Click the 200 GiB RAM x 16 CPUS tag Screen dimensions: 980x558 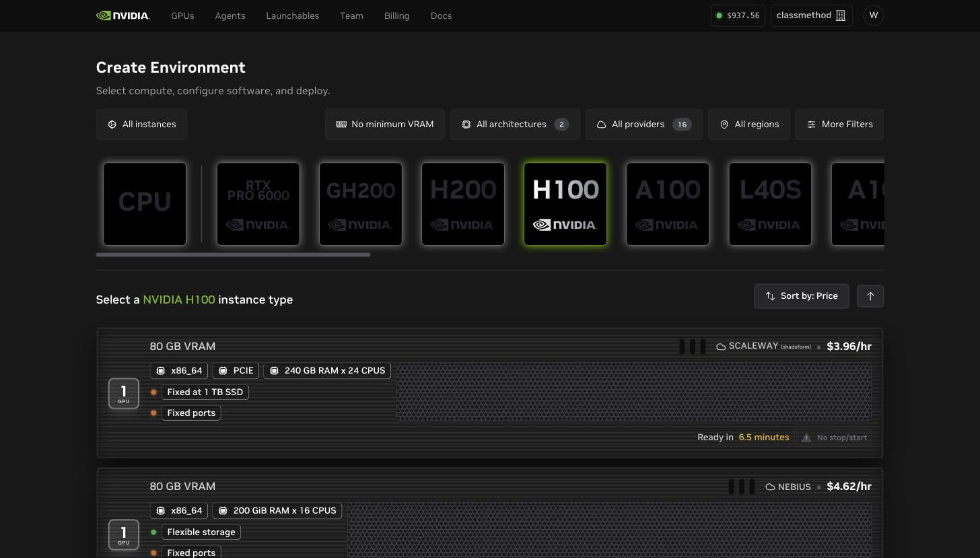[x=277, y=511]
